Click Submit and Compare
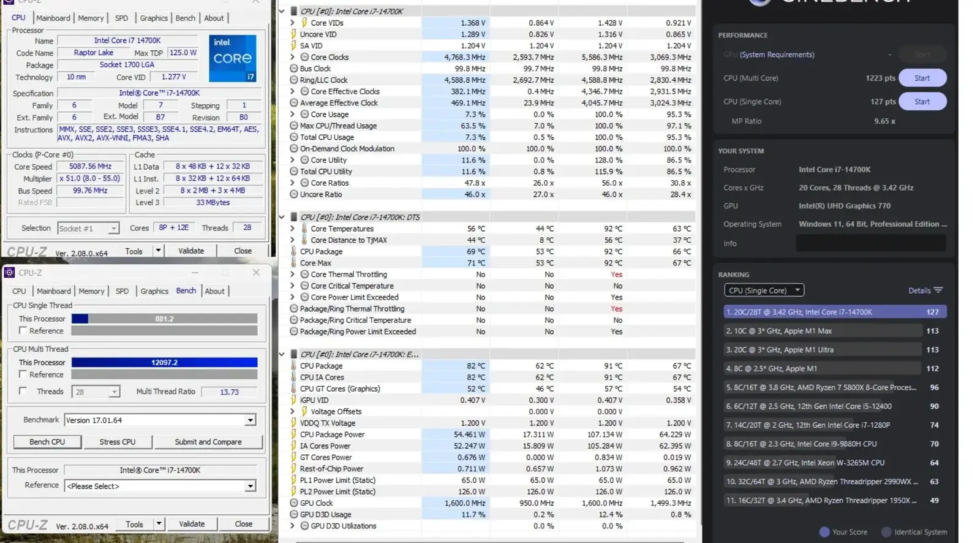This screenshot has height=543, width=980. (208, 442)
